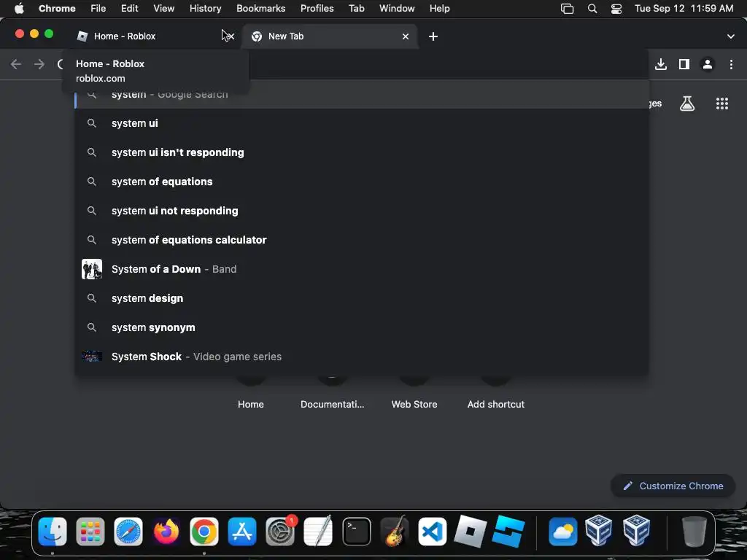Expand the tab search chevron
This screenshot has width=747, height=560.
click(731, 36)
